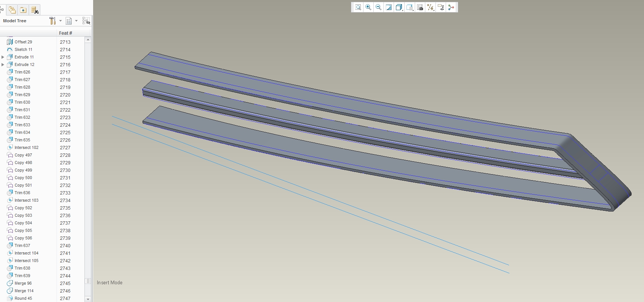Viewport: 644px width, 302px height.
Task: Select Trim 631 in the tree
Action: 22,110
